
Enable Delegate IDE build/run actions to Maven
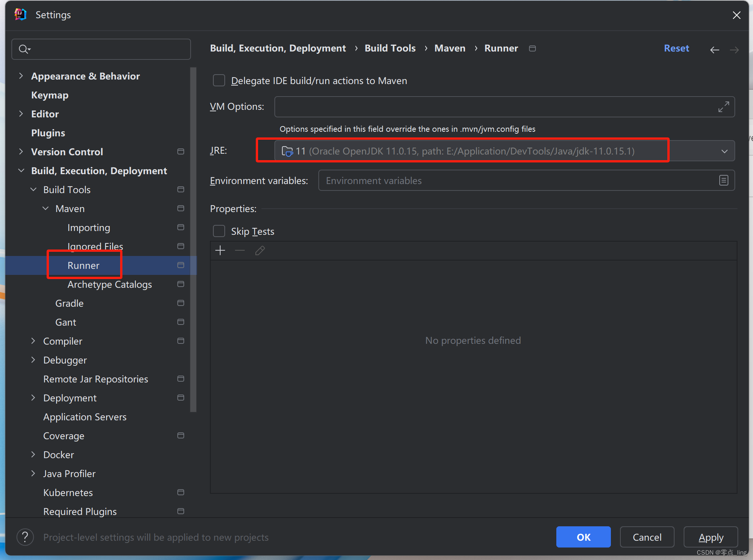point(219,81)
